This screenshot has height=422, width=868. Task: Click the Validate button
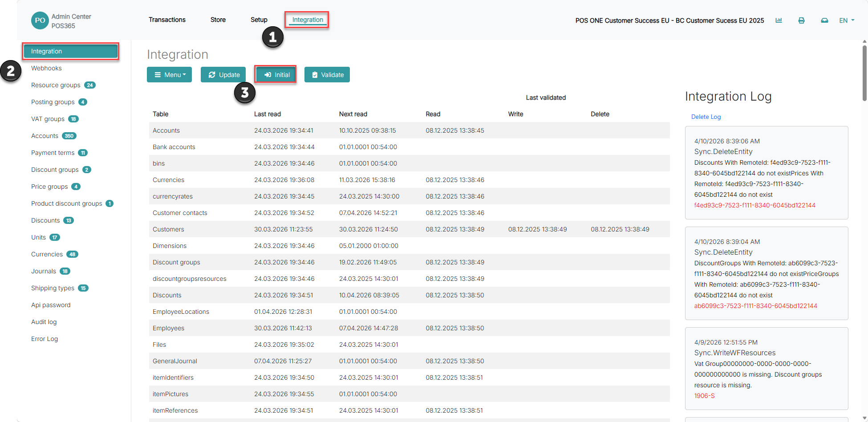coord(327,75)
